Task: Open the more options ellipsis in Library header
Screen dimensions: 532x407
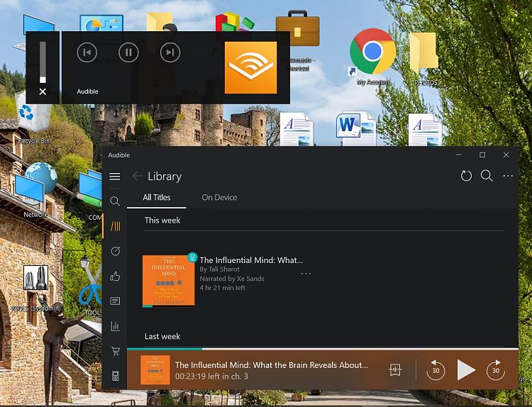Action: pos(508,176)
